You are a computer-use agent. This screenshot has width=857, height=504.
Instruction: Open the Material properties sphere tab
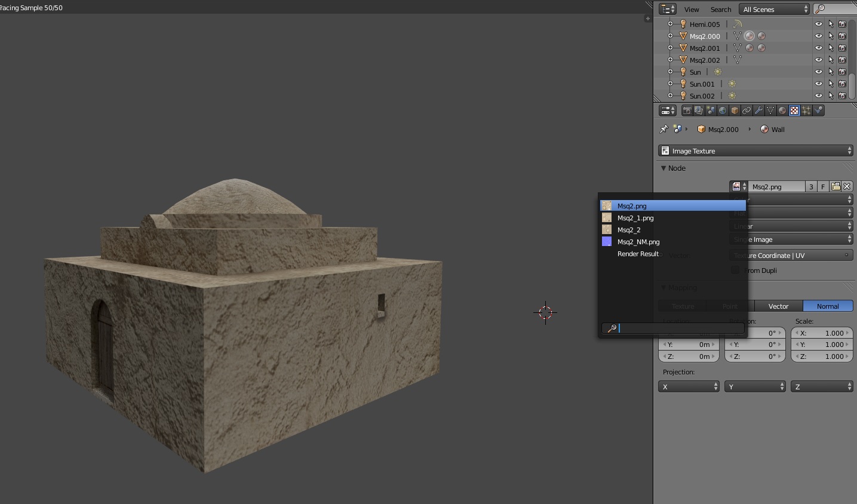coord(782,110)
